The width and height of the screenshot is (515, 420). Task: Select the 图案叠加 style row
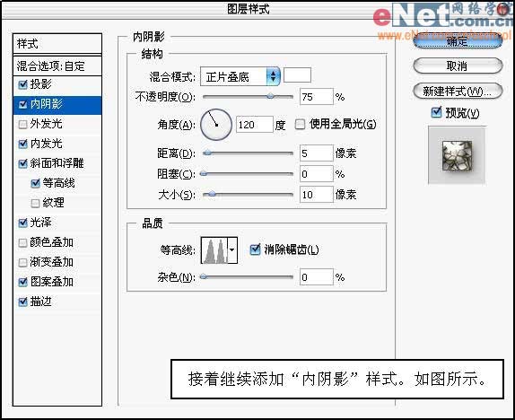[x=57, y=282]
